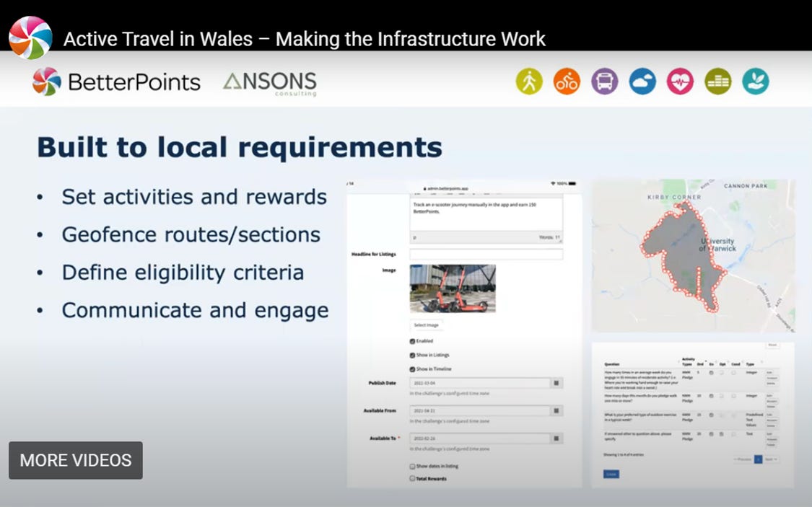The image size is (812, 507).
Task: Click the Previous pagination button
Action: 743,459
